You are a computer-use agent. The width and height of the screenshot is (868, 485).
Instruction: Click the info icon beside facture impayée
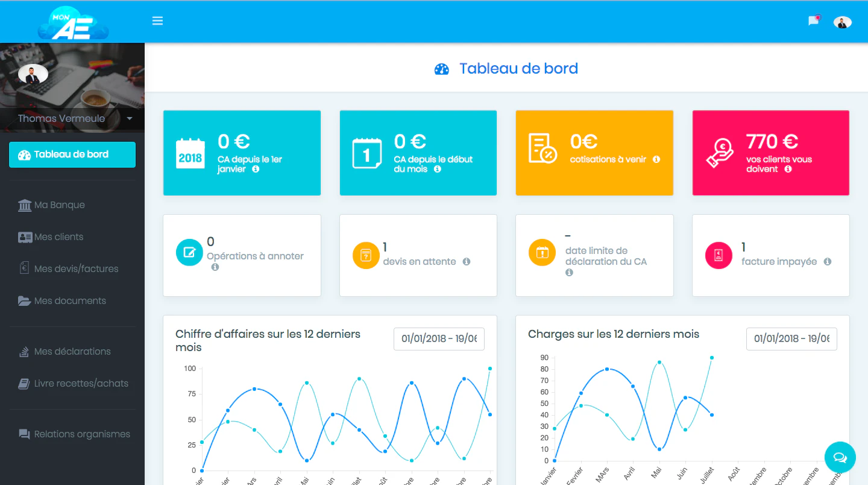coord(828,261)
